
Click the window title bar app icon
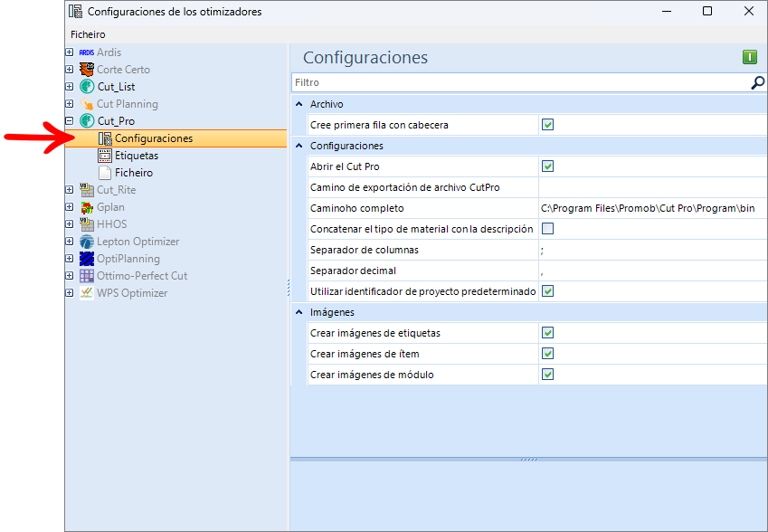[75, 11]
